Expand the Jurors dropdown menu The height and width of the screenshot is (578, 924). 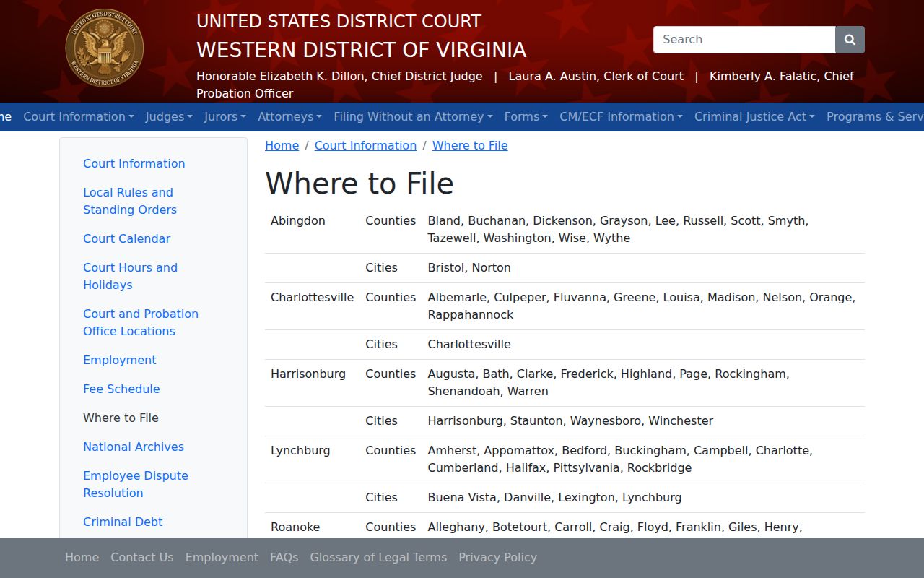click(225, 116)
